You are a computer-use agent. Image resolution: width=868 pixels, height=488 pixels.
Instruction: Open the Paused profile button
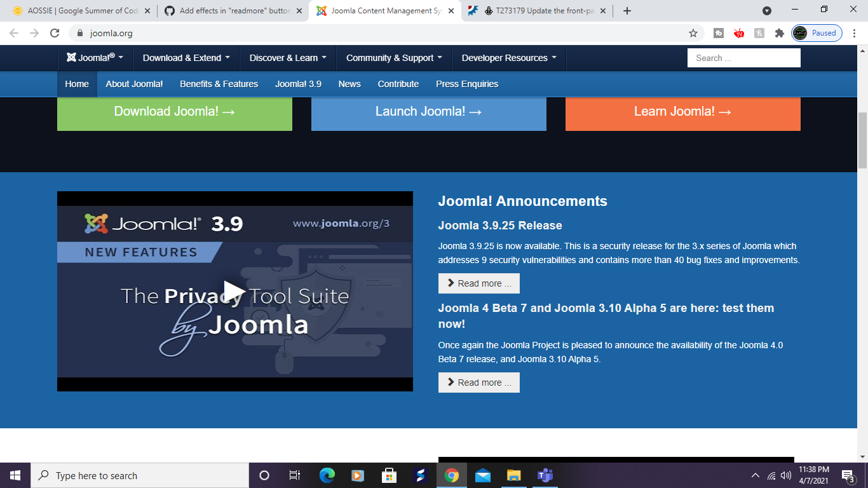coord(817,33)
